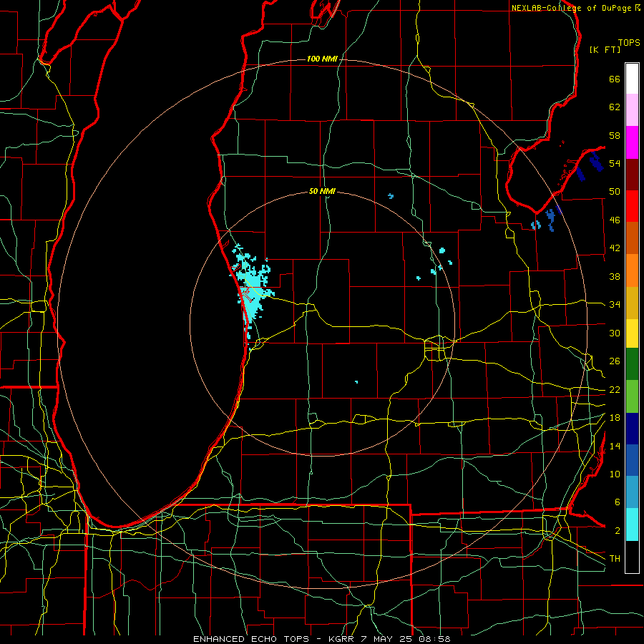The image size is (644, 644).
Task: Select the light green legend swatch
Action: pos(632,396)
